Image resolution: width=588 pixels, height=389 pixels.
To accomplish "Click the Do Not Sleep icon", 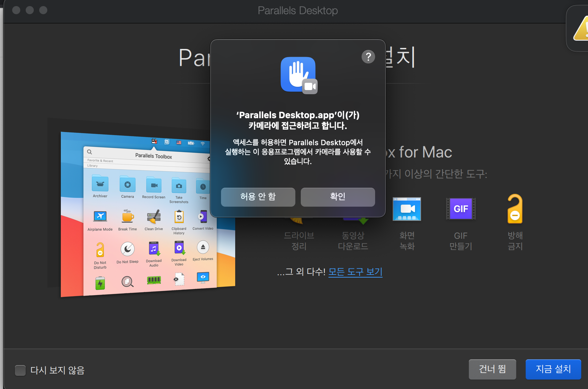I will [x=128, y=249].
